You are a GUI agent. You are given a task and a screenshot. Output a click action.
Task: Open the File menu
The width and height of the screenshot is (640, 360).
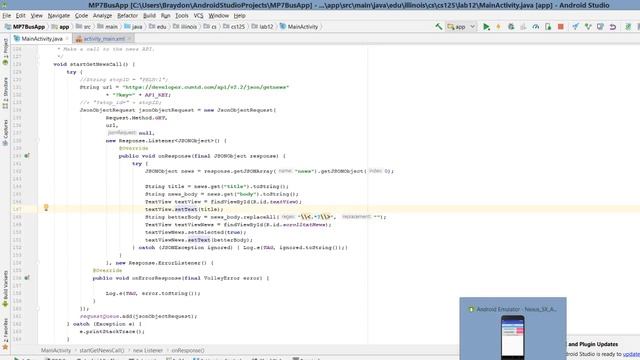[x=7, y=16]
